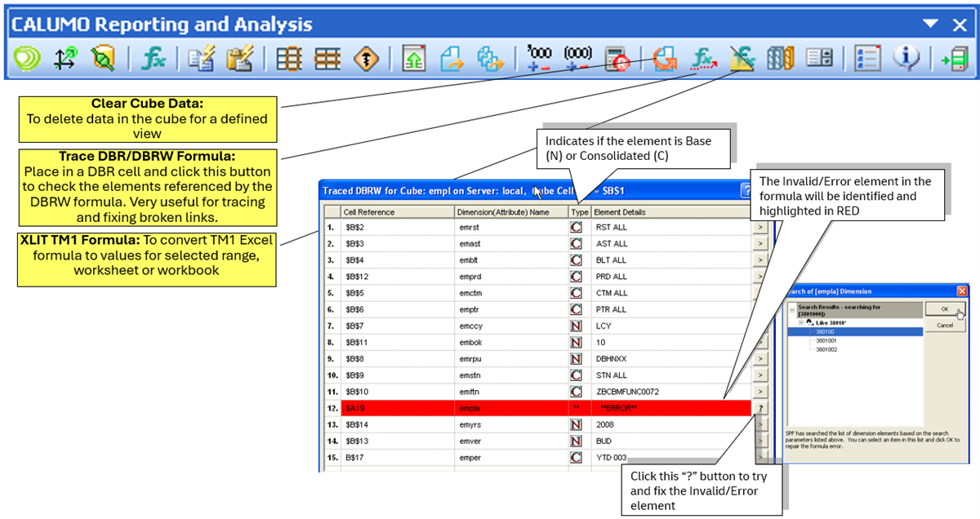Viewport: 980px width, 519px height.
Task: Click the CTM ALL element detail
Action: point(612,293)
